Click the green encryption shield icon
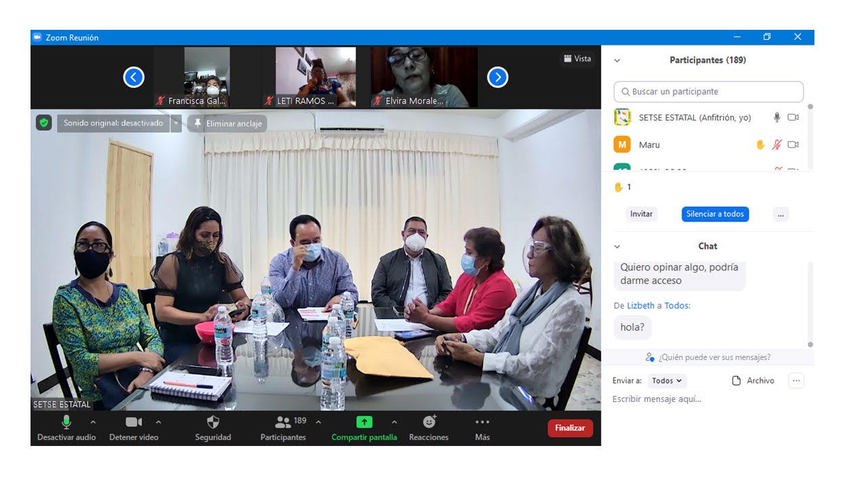The width and height of the screenshot is (868, 488). (44, 123)
